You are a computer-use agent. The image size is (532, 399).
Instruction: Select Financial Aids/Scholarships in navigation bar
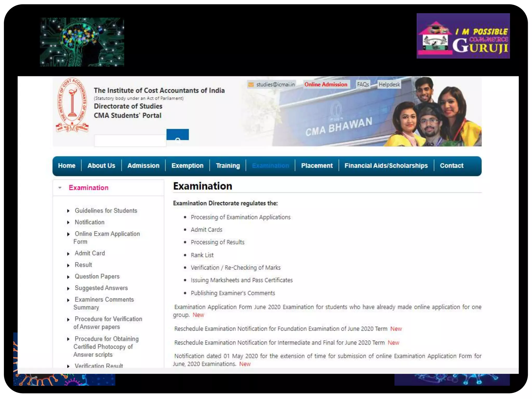pyautogui.click(x=386, y=166)
